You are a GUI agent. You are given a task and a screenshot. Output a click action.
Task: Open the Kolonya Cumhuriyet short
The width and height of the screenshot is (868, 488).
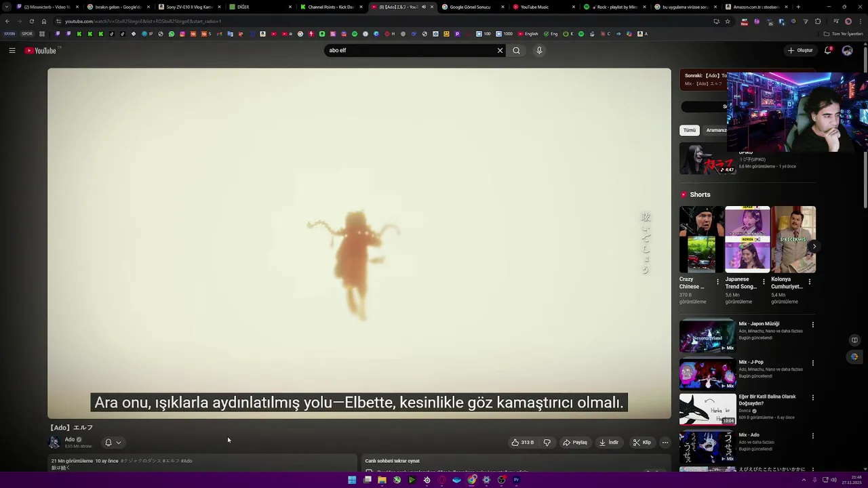coord(793,239)
